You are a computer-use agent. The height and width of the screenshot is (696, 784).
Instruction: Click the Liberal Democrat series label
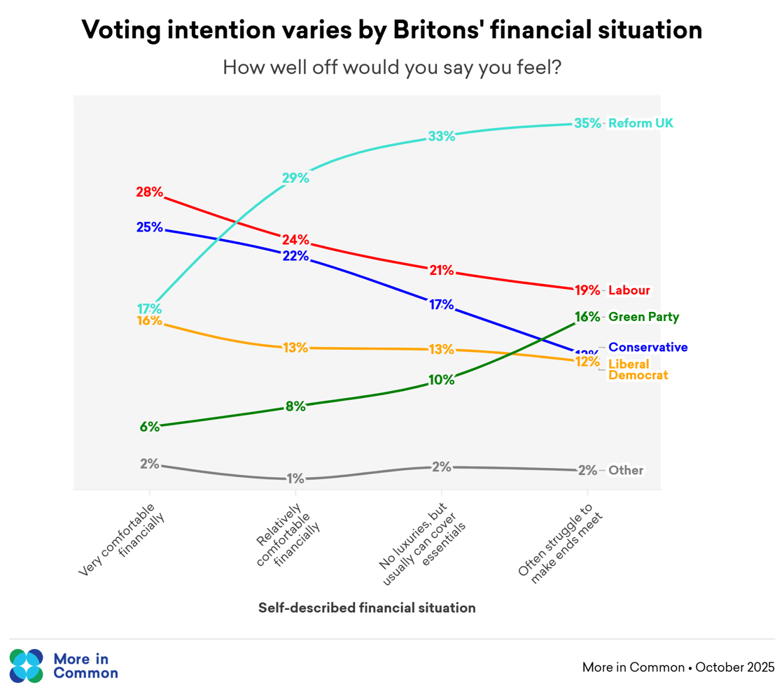tap(638, 369)
